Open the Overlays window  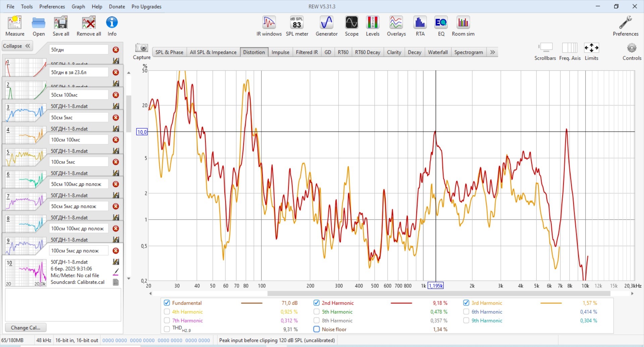(x=396, y=26)
